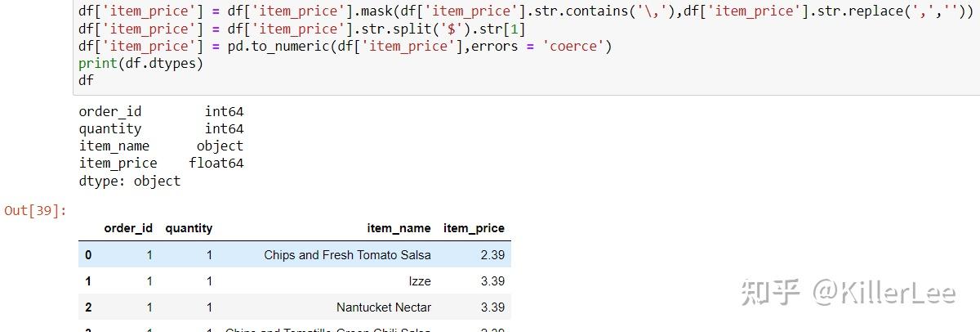Click the 'coerce' string in the code
Screen dimensions: 980x332
(x=573, y=46)
